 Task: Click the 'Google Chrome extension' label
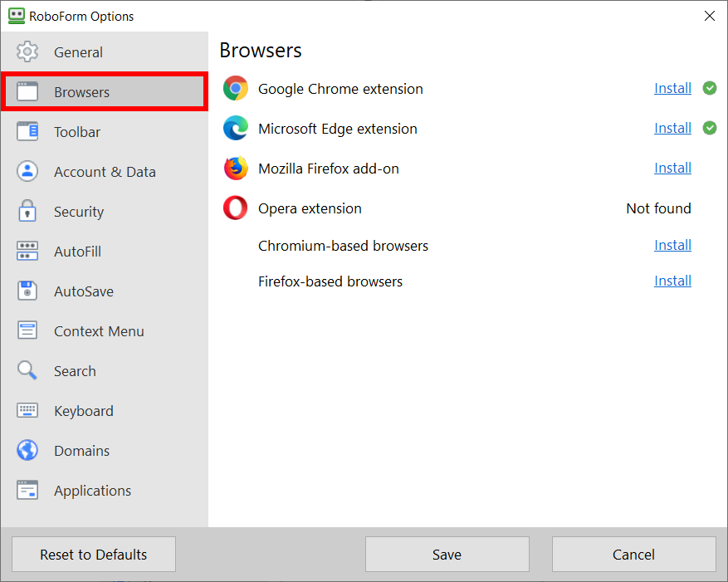point(340,89)
